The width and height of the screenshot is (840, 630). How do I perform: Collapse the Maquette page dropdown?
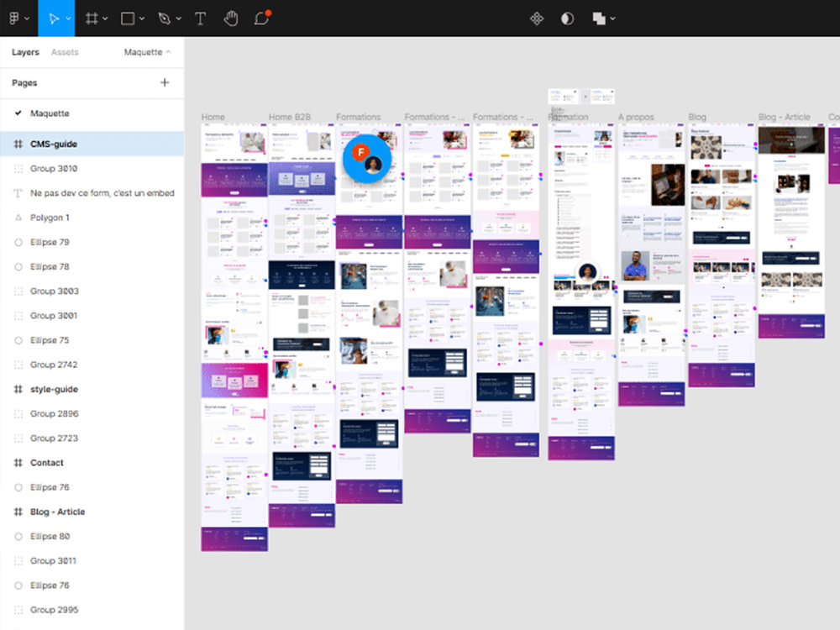point(168,52)
